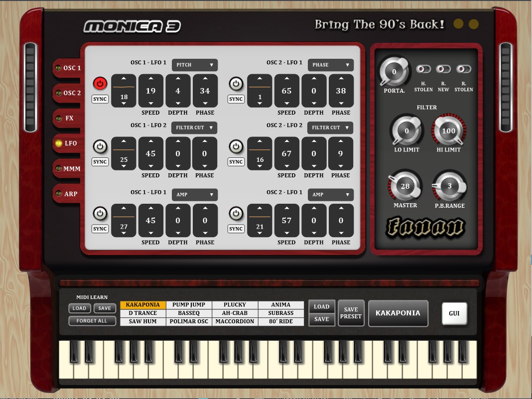
Task: Click the Master volume knob
Action: coord(405,186)
